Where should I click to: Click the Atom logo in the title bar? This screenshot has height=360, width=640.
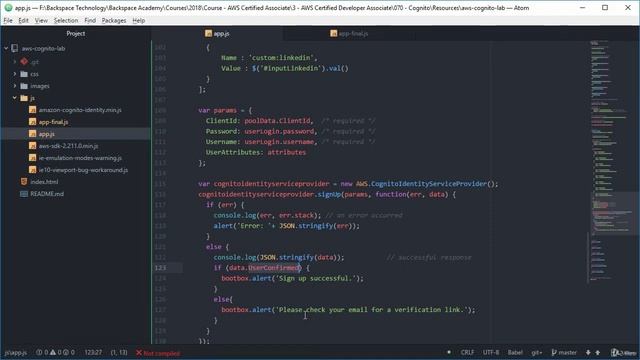tap(8, 8)
